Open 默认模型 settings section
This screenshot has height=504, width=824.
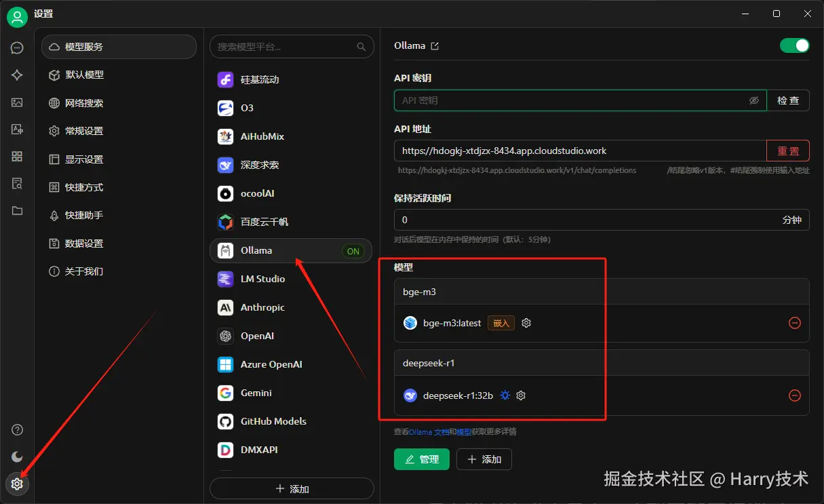point(119,75)
